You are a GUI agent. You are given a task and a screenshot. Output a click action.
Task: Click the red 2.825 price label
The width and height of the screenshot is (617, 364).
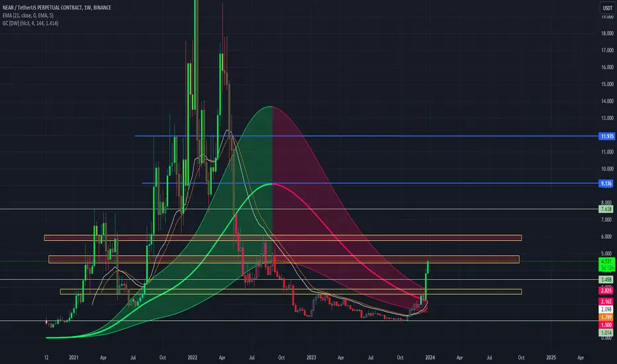[x=606, y=291]
